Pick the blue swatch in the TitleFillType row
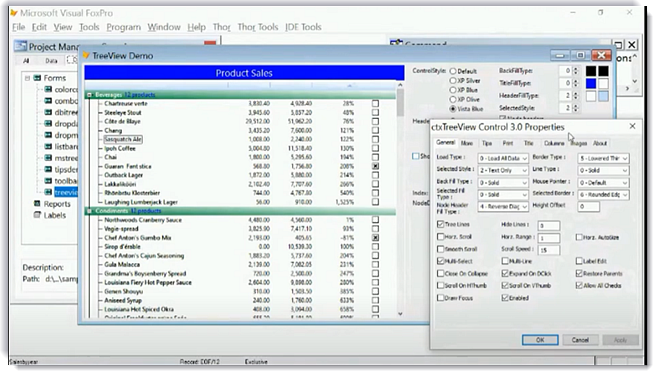Screen dimensions: 653x372 click(591, 83)
